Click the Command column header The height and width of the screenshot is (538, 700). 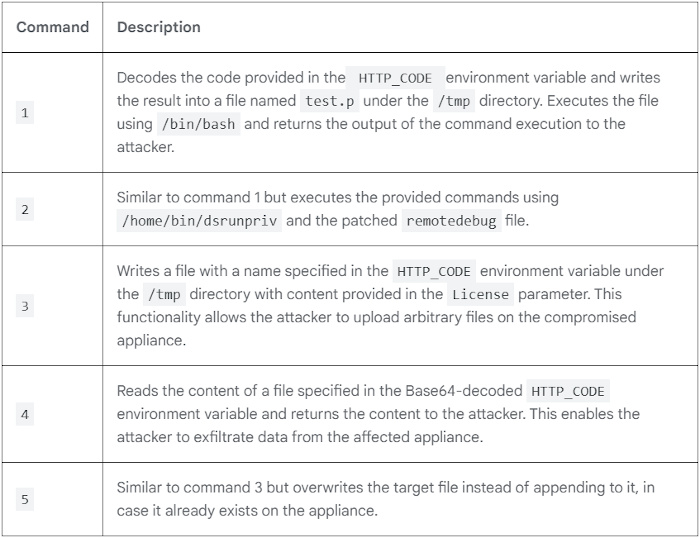click(x=53, y=27)
